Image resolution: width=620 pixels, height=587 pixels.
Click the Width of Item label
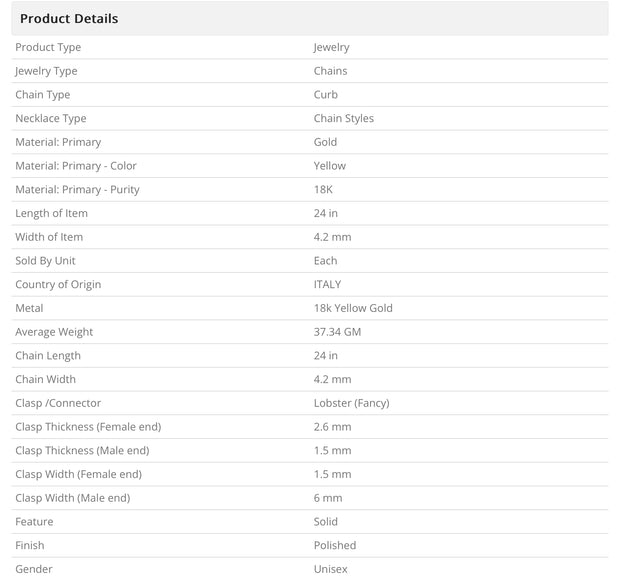coord(49,237)
